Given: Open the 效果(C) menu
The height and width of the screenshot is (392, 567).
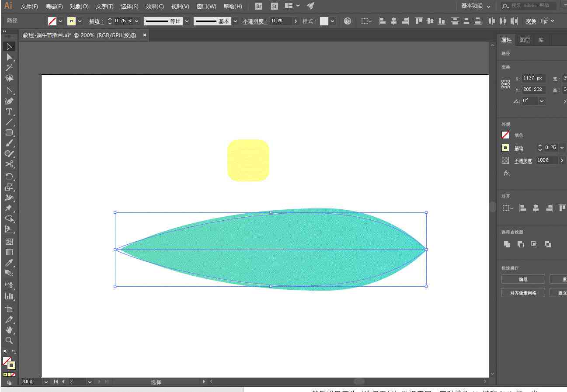Looking at the screenshot, I should tap(155, 7).
